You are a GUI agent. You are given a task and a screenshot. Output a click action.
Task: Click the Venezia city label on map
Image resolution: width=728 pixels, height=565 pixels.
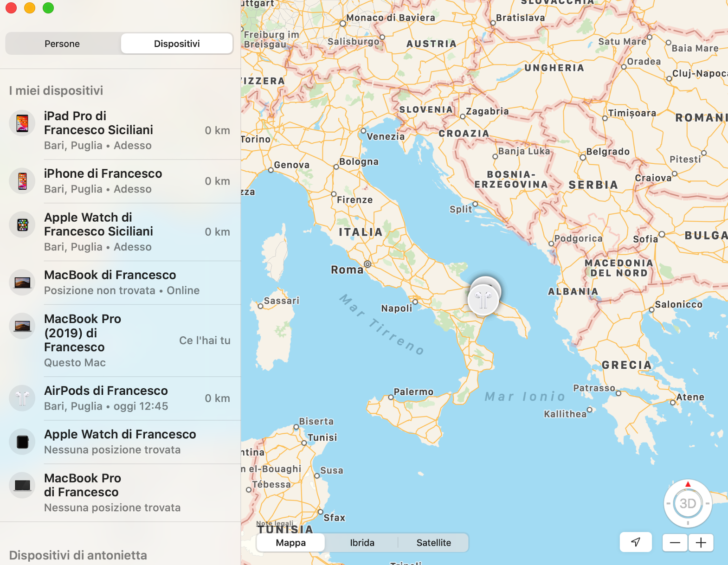[386, 136]
